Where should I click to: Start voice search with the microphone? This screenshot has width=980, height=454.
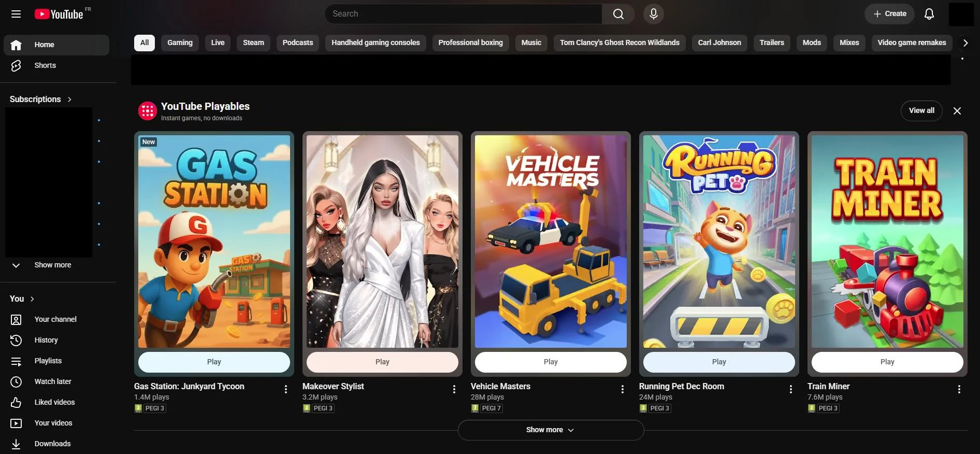654,14
